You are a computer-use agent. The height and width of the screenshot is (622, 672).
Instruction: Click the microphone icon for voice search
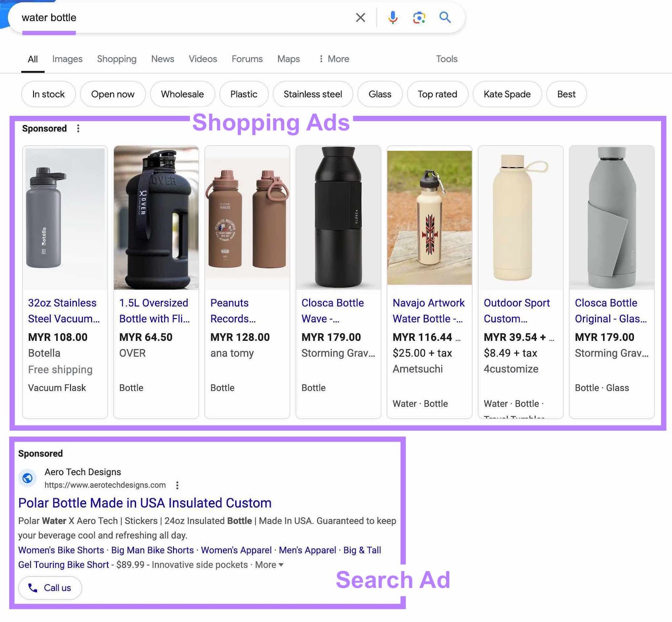(393, 18)
